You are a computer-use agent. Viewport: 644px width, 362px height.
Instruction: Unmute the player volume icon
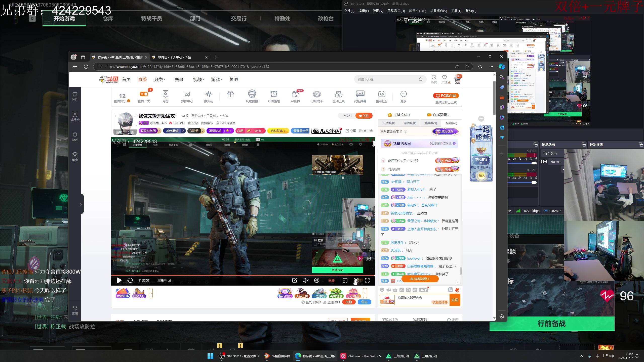click(305, 280)
